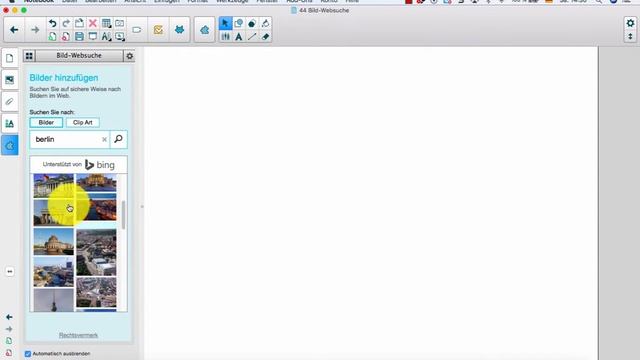
Task: Click the puzzle piece add-ons toolbar icon
Action: pyautogui.click(x=204, y=30)
